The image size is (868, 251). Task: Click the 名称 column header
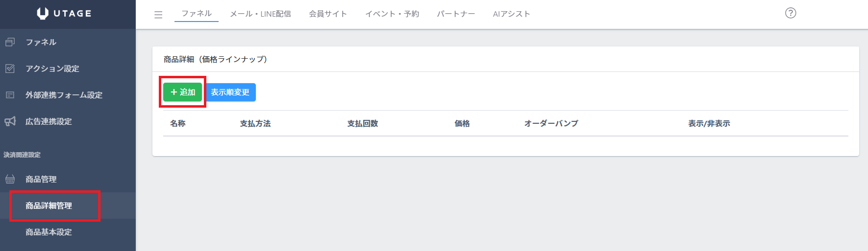pyautogui.click(x=177, y=124)
